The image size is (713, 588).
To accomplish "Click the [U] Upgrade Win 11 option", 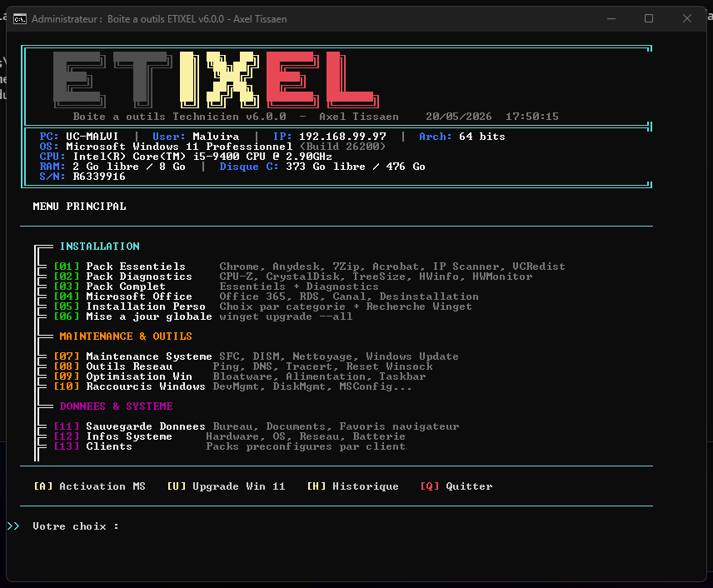I will [226, 486].
